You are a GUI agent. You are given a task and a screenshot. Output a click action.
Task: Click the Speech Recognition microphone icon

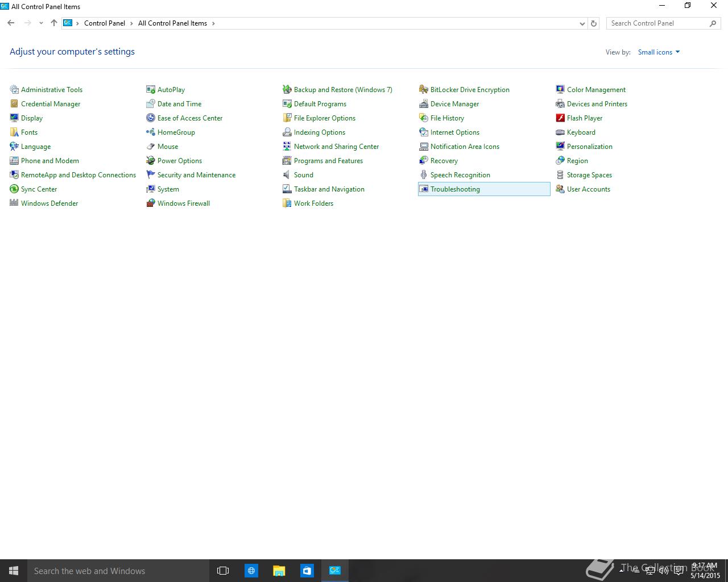tap(424, 174)
